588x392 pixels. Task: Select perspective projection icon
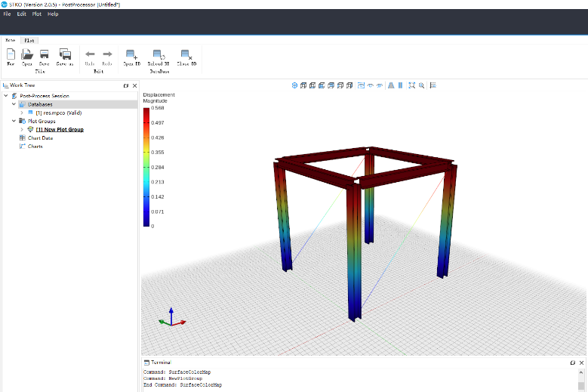(391, 85)
